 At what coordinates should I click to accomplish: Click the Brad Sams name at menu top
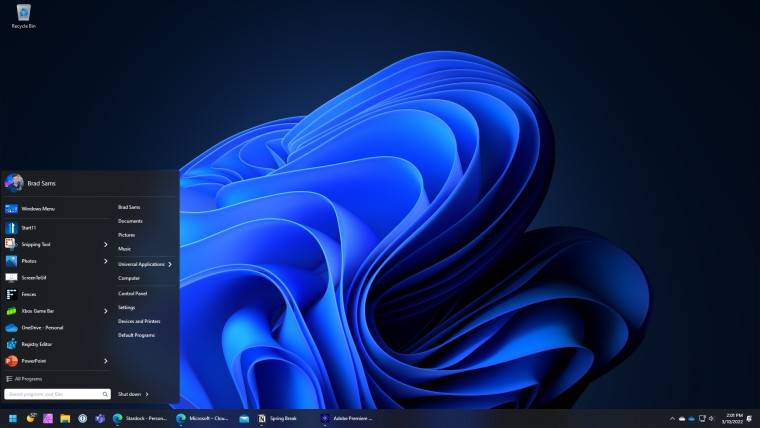point(41,183)
